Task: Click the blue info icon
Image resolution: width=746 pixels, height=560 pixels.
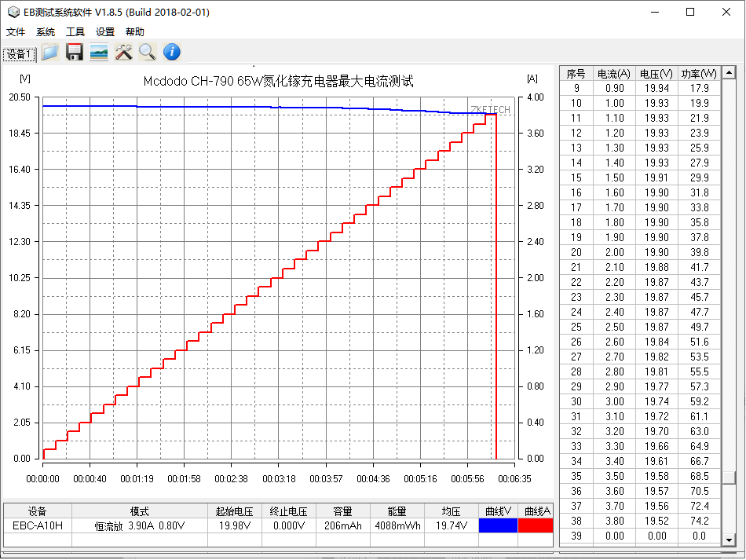Action: (172, 52)
